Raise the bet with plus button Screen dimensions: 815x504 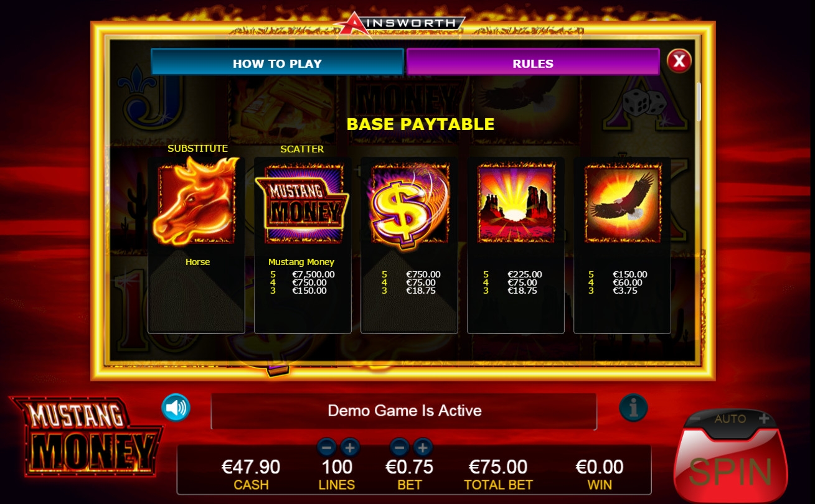[423, 447]
